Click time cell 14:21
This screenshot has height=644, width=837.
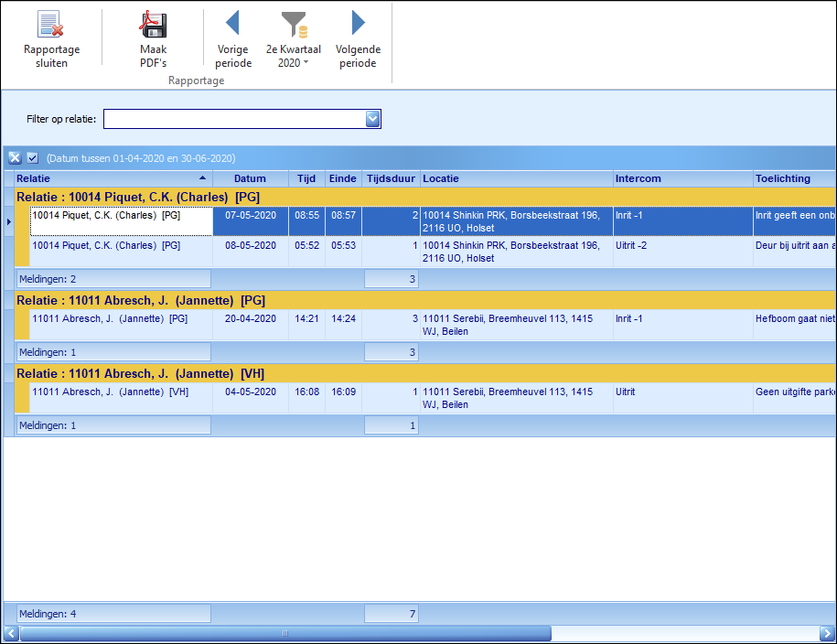[x=306, y=325]
